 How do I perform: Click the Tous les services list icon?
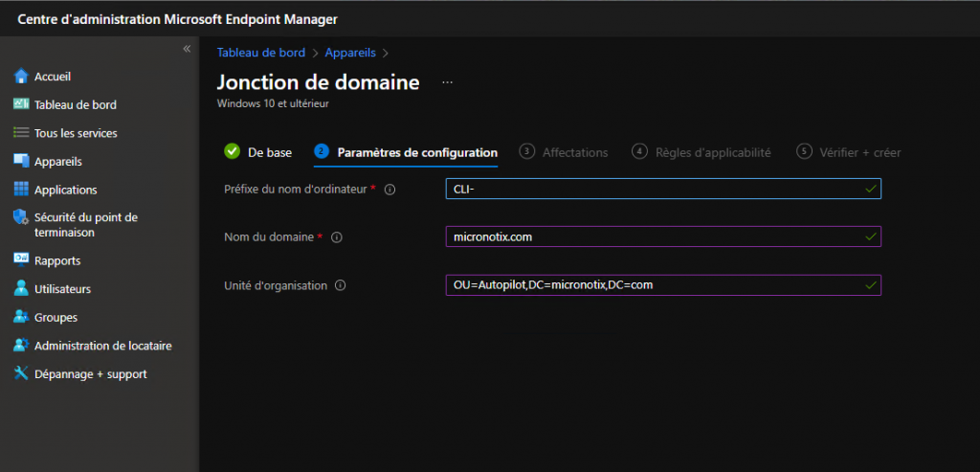click(x=21, y=132)
